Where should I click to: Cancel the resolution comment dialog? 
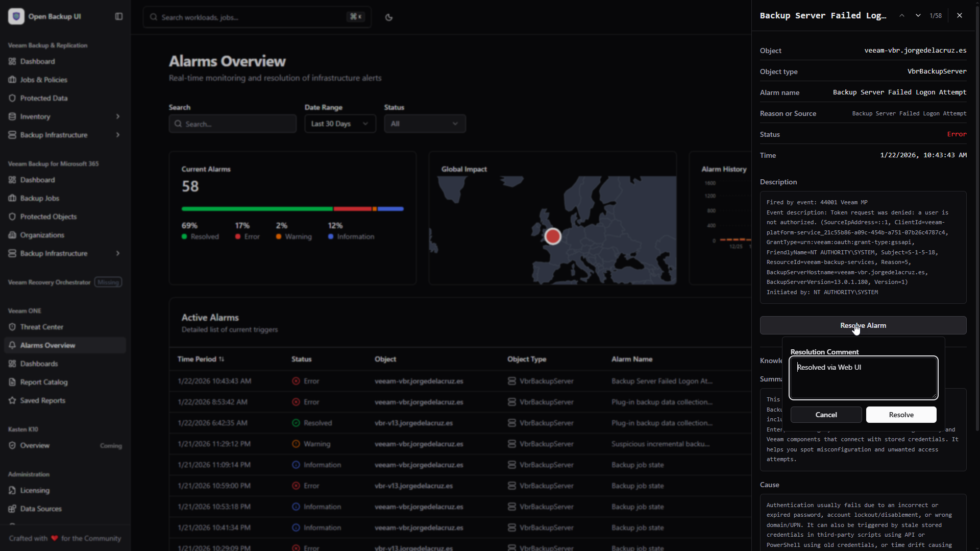pos(825,415)
